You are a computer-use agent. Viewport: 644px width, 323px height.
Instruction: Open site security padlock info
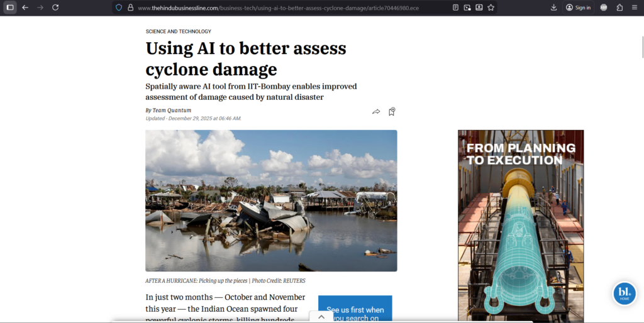click(x=130, y=8)
